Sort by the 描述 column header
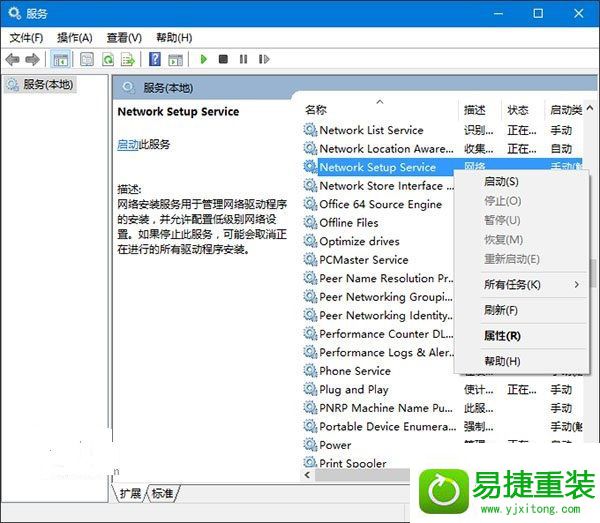Viewport: 600px width, 523px height. 480,110
